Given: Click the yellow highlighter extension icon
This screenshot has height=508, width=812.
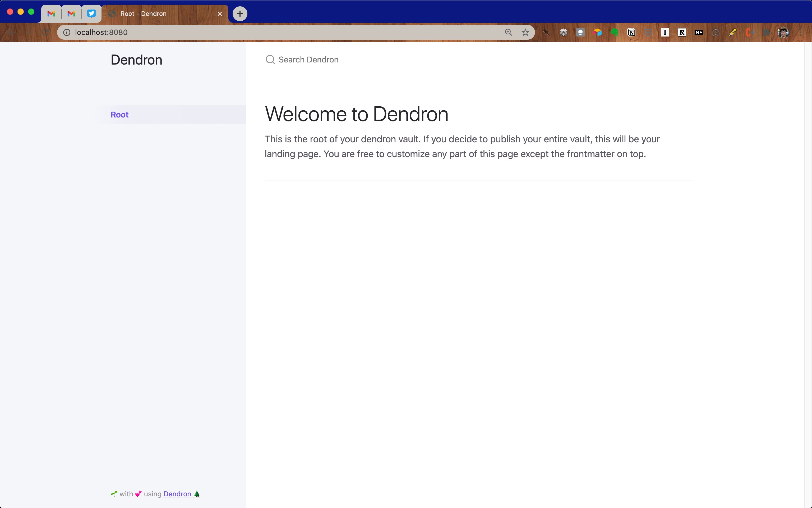Looking at the screenshot, I should pos(733,32).
